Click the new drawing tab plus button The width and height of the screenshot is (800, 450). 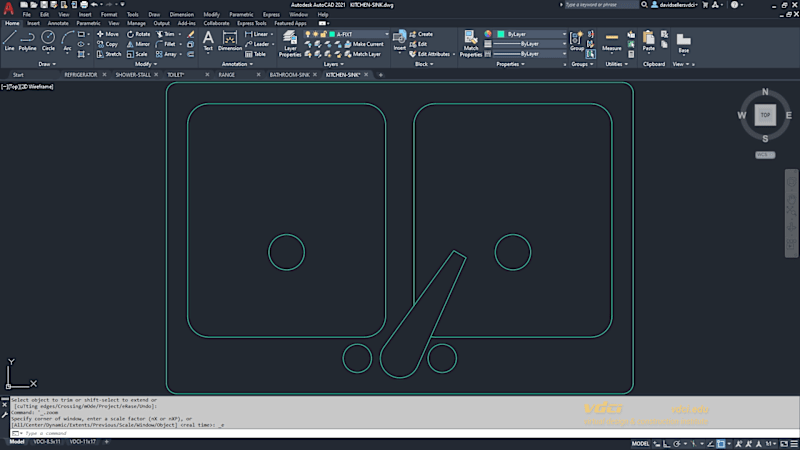coord(381,75)
